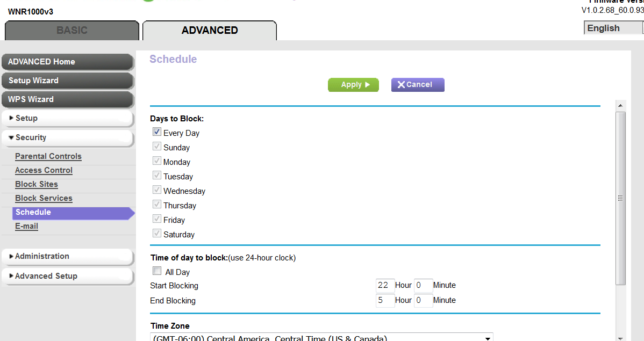Image resolution: width=644 pixels, height=341 pixels.
Task: Open the WPS Wizard
Action: pyautogui.click(x=67, y=99)
